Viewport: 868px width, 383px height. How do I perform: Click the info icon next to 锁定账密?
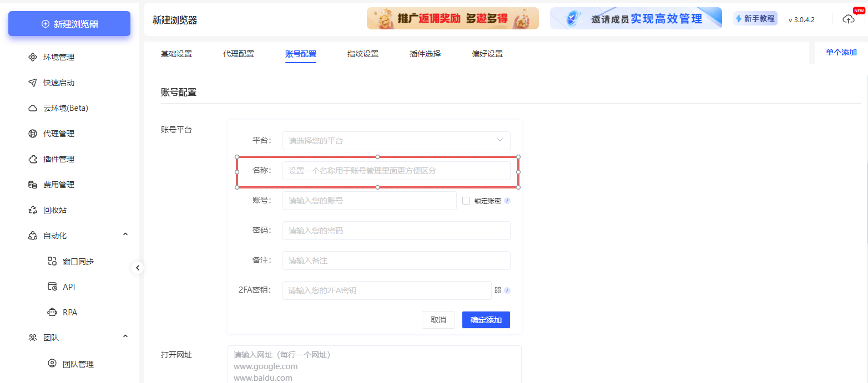click(507, 201)
